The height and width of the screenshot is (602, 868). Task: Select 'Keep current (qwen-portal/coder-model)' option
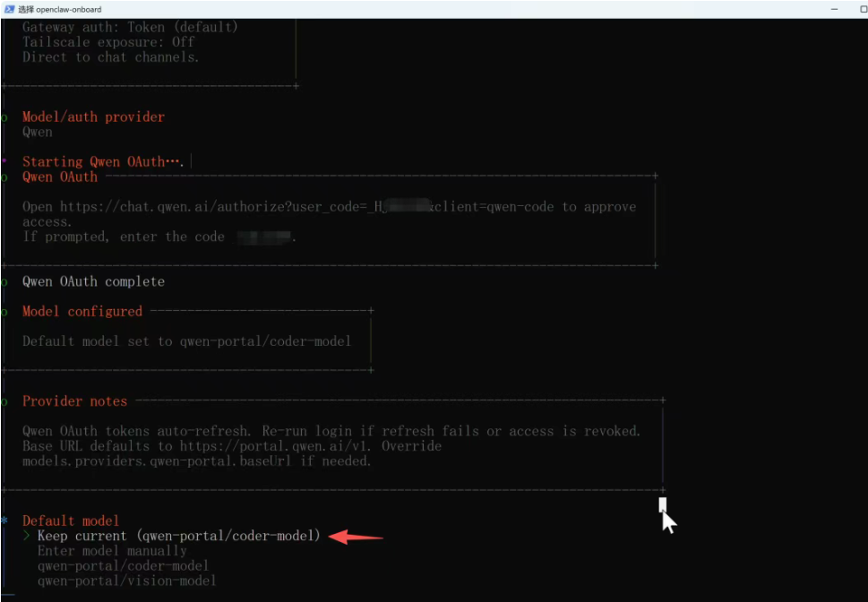click(x=179, y=536)
